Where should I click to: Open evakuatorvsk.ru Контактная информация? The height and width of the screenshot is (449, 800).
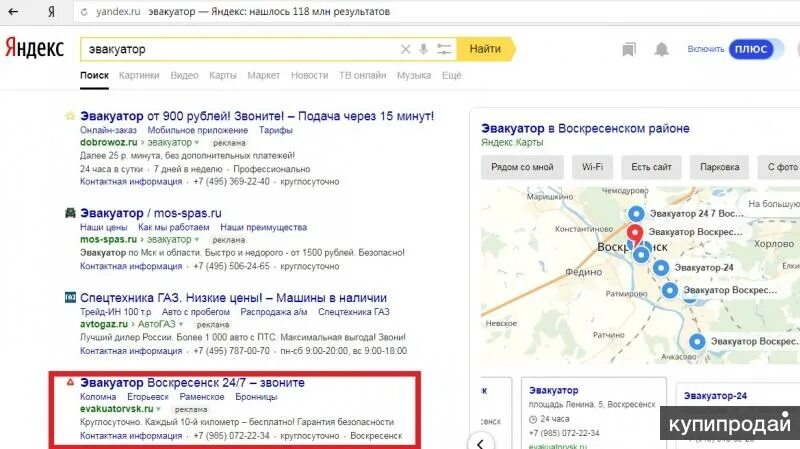click(x=131, y=436)
